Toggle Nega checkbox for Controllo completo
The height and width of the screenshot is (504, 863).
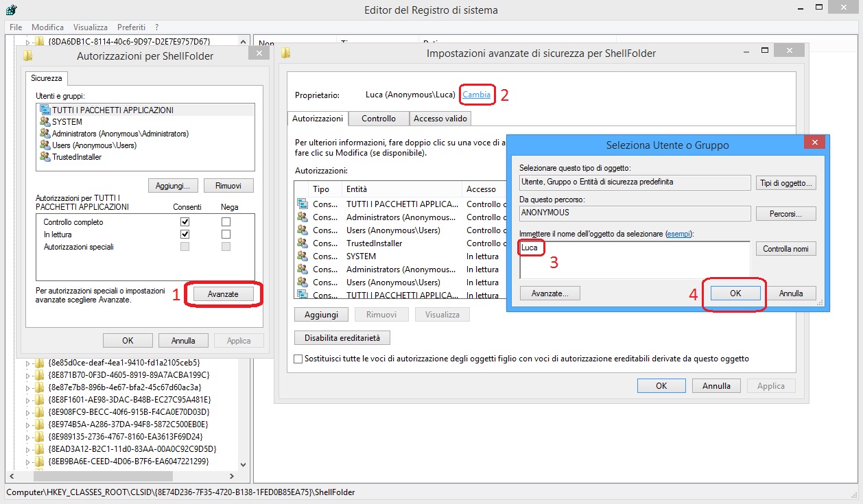226,222
